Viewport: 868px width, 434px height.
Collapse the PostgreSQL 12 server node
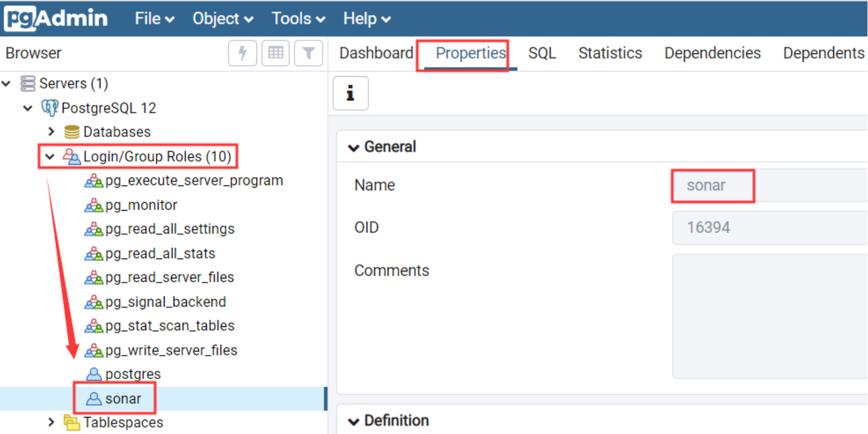click(x=28, y=108)
